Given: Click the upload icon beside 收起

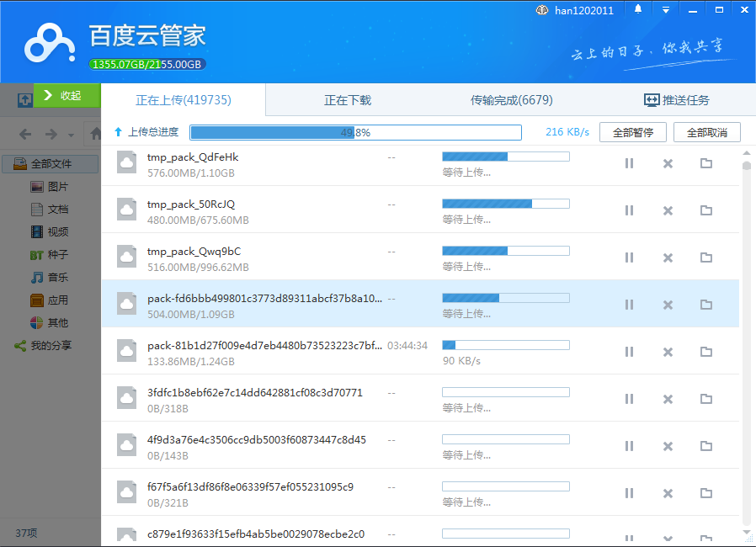Looking at the screenshot, I should click(24, 100).
